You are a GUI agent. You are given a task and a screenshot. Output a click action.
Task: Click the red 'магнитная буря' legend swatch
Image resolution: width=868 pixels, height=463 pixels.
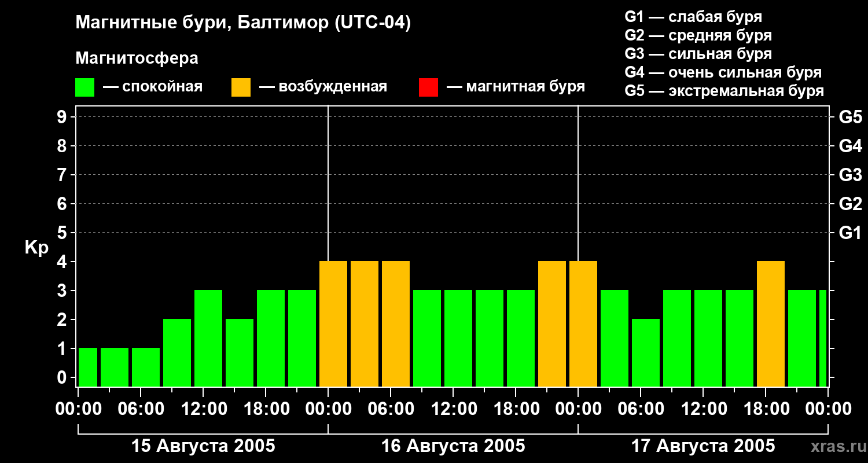tap(428, 87)
